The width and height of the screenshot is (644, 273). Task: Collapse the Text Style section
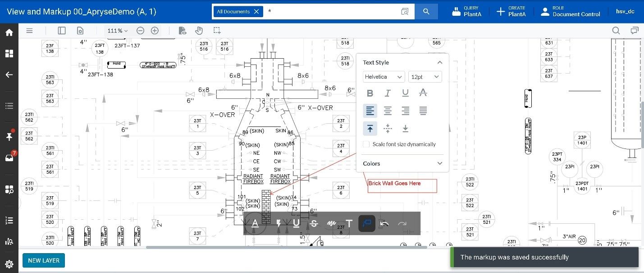(x=440, y=63)
